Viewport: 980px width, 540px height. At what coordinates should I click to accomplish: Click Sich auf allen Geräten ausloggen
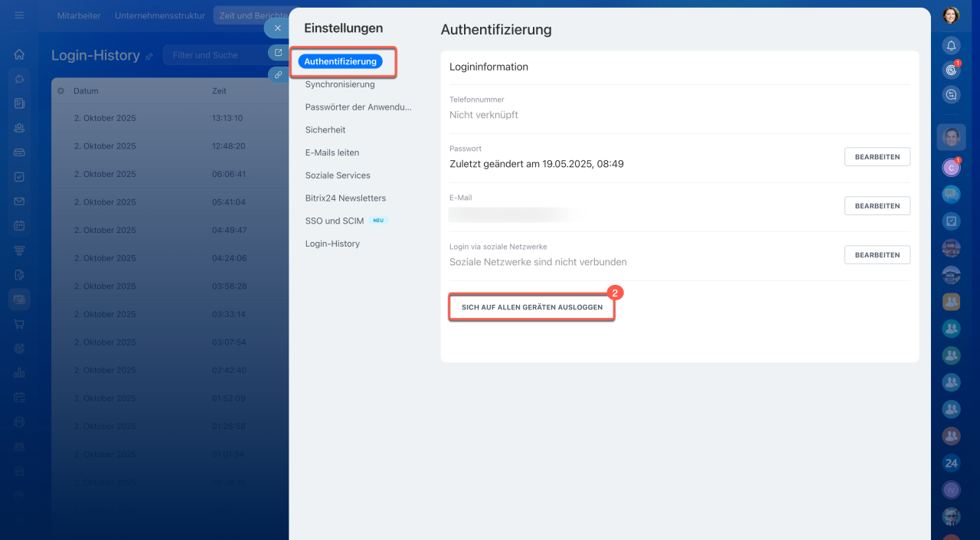tap(531, 307)
